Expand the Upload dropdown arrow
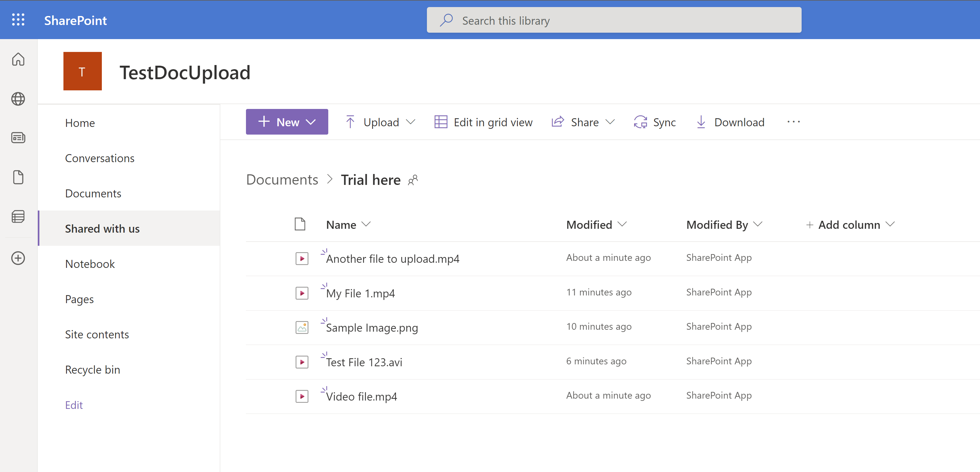The height and width of the screenshot is (472, 980). point(411,122)
